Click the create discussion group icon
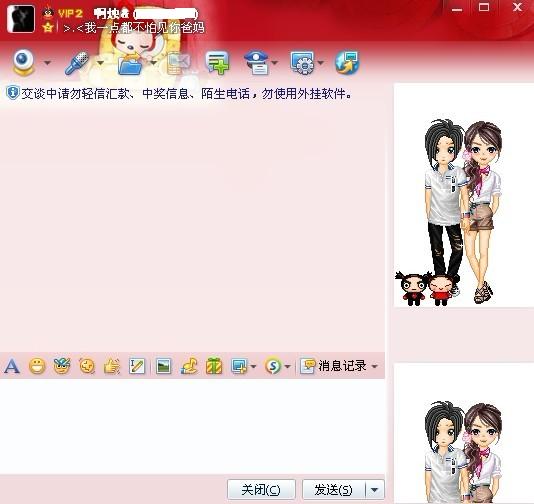The height and width of the screenshot is (504, 534). [217, 63]
